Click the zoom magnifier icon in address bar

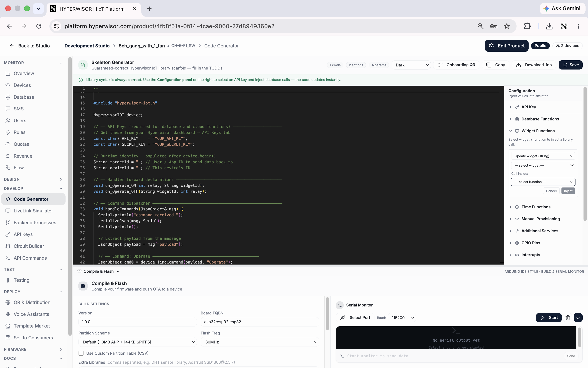[x=480, y=26]
